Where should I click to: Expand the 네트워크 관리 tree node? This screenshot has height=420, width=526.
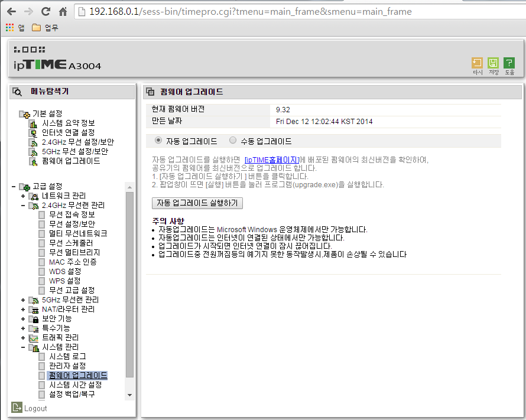23,196
